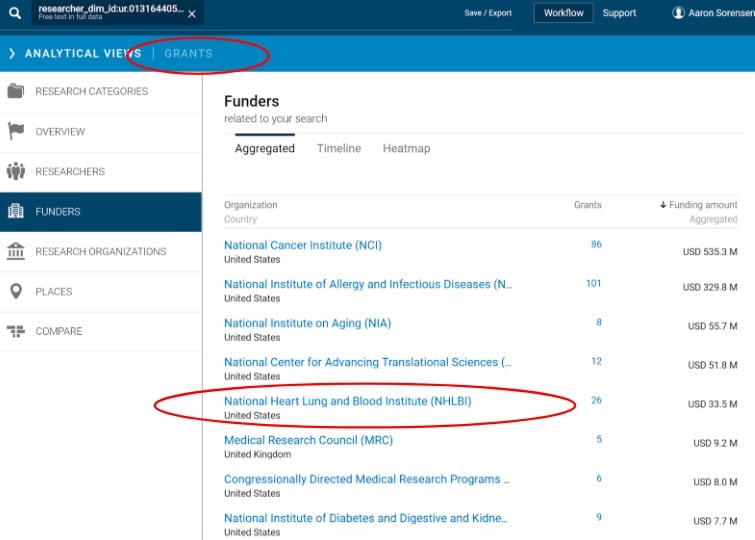Image resolution: width=755 pixels, height=540 pixels.
Task: Click the search magnifier icon
Action: (x=16, y=14)
